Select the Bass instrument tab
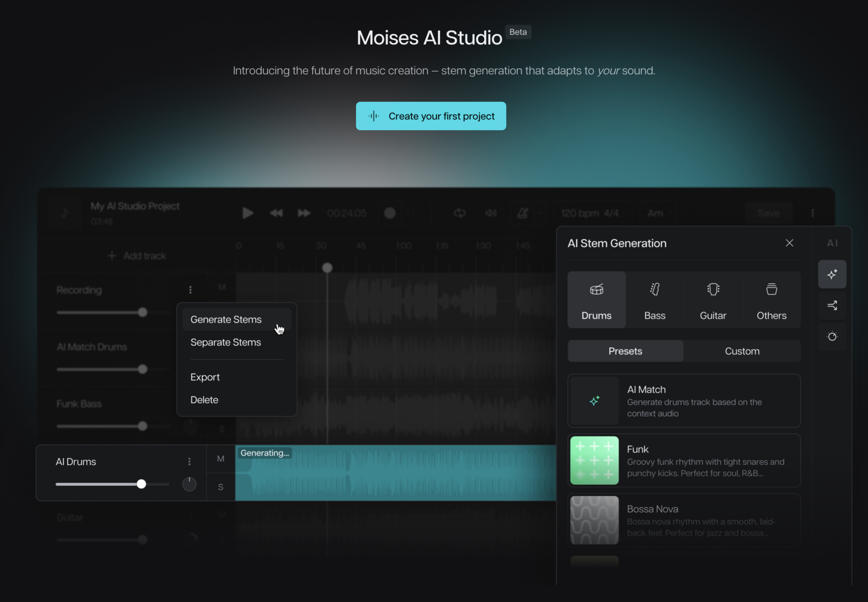Image resolution: width=868 pixels, height=602 pixels. tap(655, 300)
